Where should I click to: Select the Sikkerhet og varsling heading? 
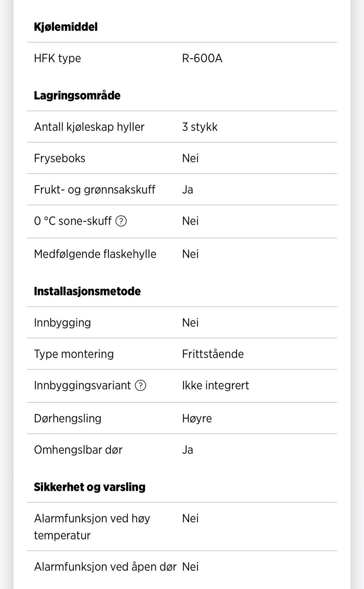click(x=89, y=487)
